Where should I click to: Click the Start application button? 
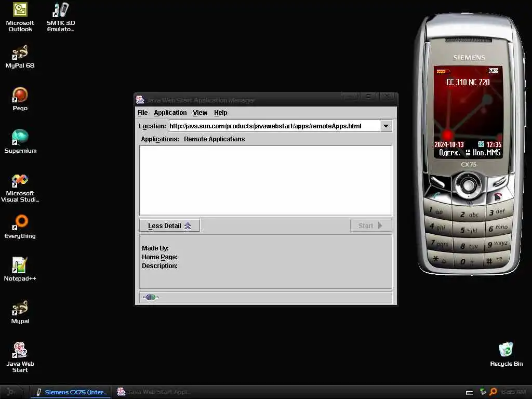tap(371, 225)
